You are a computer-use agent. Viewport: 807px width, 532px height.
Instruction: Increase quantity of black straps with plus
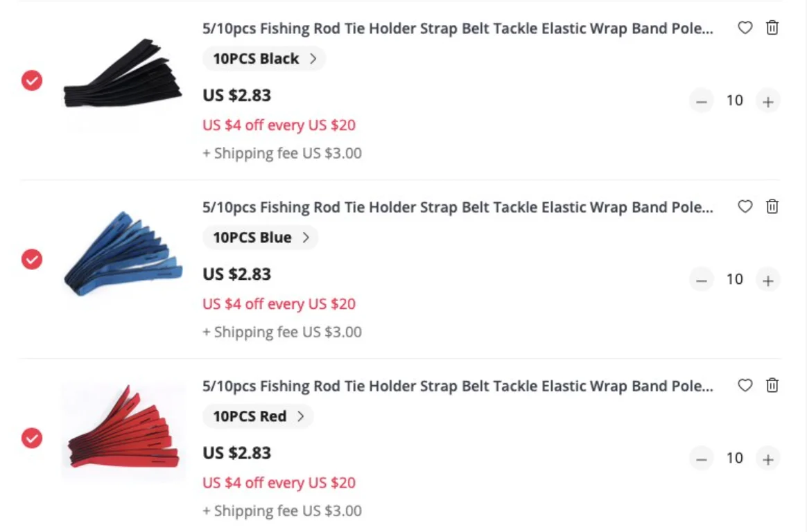767,101
